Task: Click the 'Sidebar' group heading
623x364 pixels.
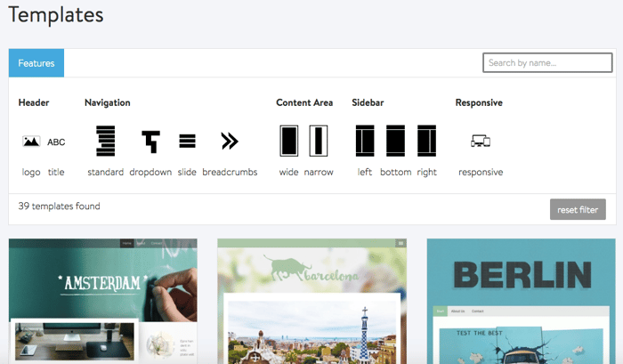Action: [368, 102]
